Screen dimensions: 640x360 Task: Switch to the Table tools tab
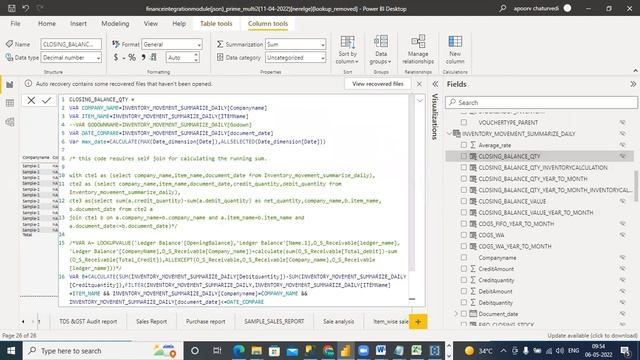point(216,24)
